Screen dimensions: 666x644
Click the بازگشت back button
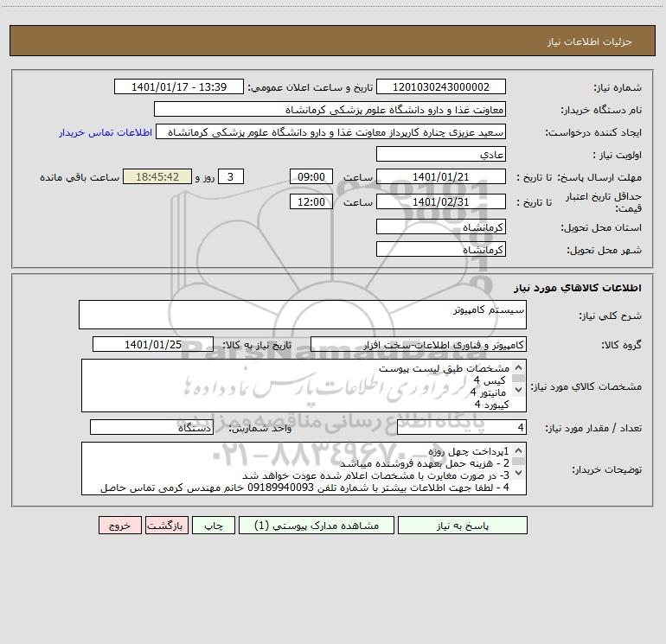pos(166,526)
